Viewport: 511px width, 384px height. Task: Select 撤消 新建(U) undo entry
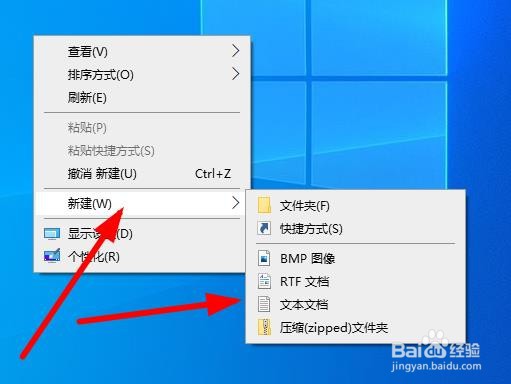[142, 174]
